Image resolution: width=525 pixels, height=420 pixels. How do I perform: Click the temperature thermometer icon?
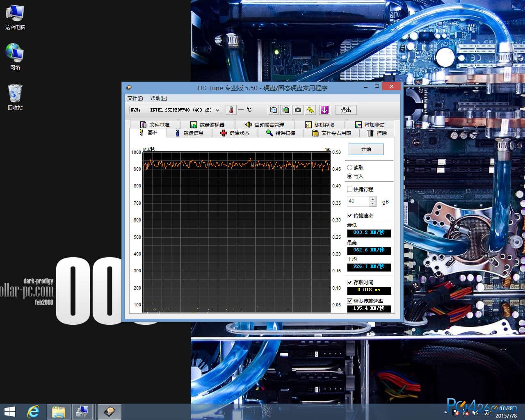pos(231,110)
